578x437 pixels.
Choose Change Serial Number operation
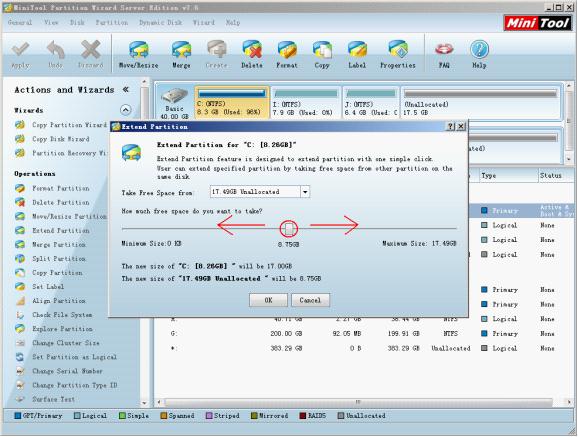[59, 371]
